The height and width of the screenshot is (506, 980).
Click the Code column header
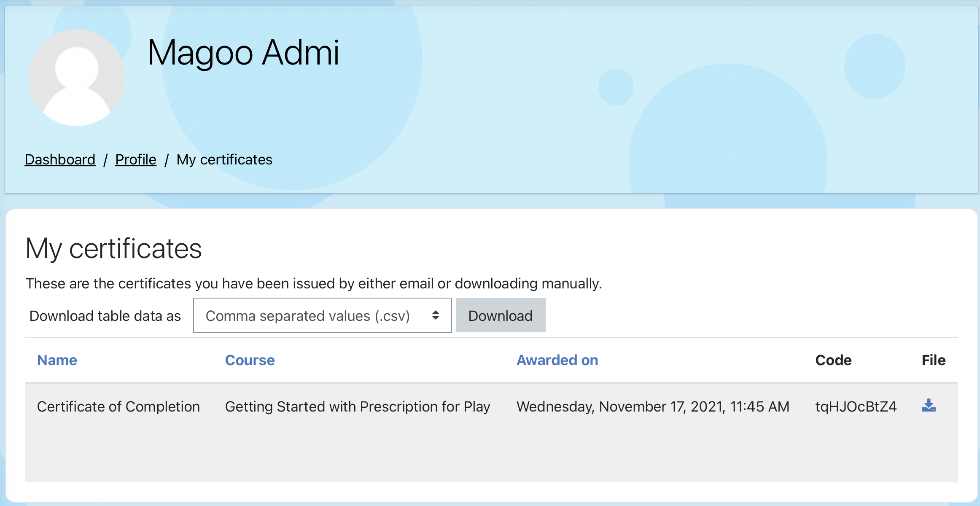(833, 360)
